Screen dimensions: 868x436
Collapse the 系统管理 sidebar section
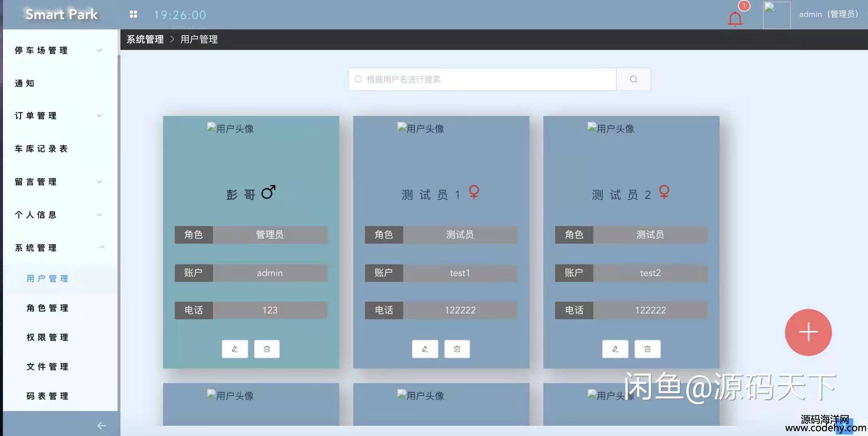pos(57,247)
